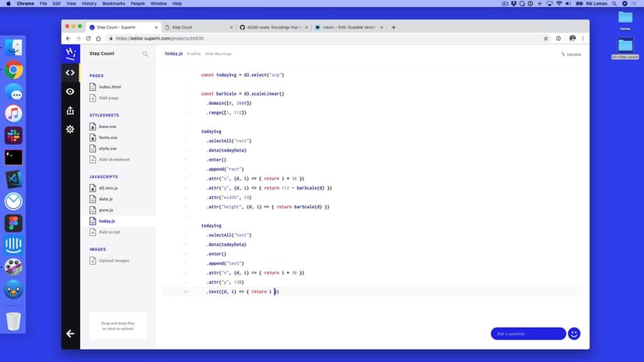Select style.css from Stylesheets
The height and width of the screenshot is (362, 644).
107,148
